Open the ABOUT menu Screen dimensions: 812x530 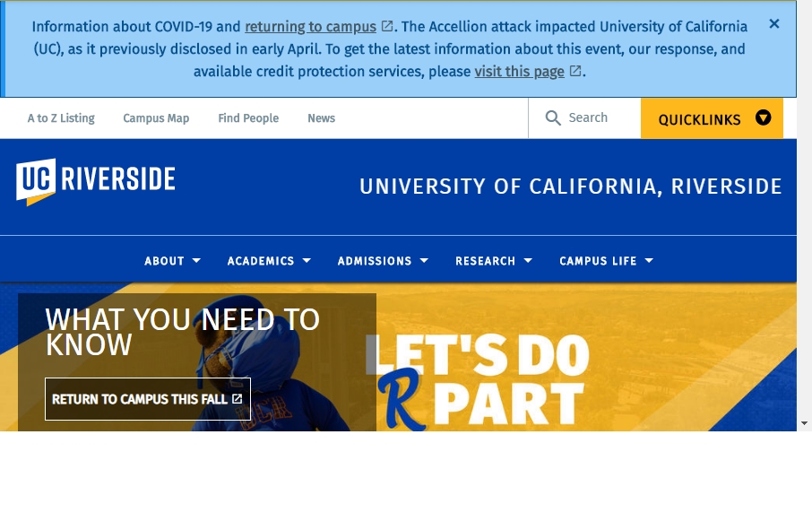(164, 261)
